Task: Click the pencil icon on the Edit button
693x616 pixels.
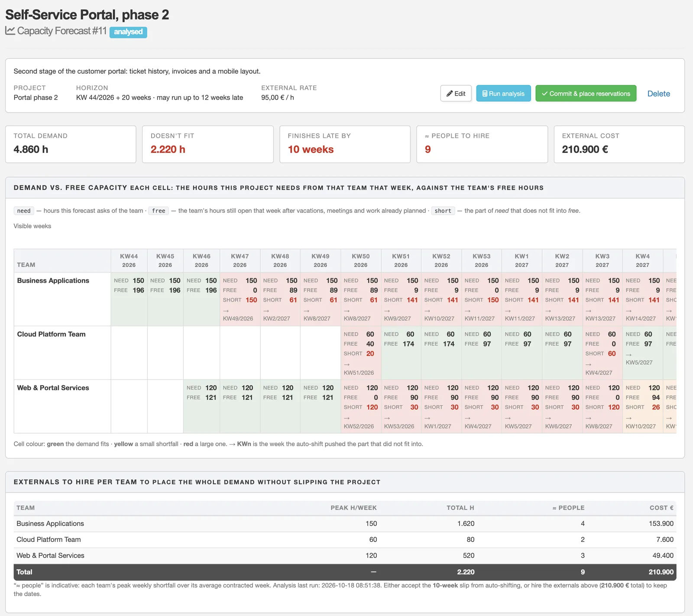Action: click(450, 94)
